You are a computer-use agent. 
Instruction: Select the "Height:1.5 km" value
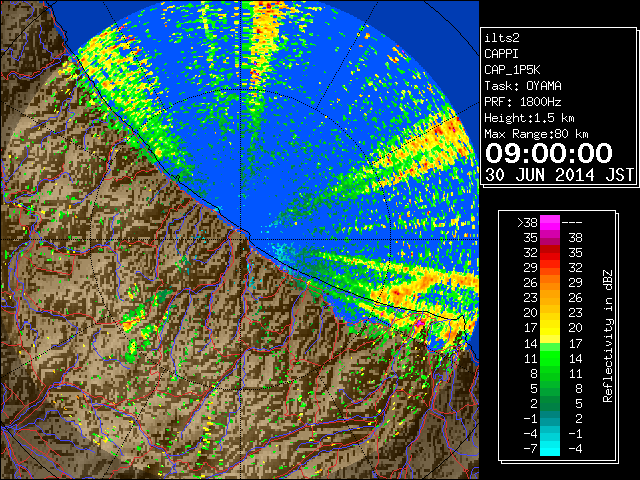[529, 118]
